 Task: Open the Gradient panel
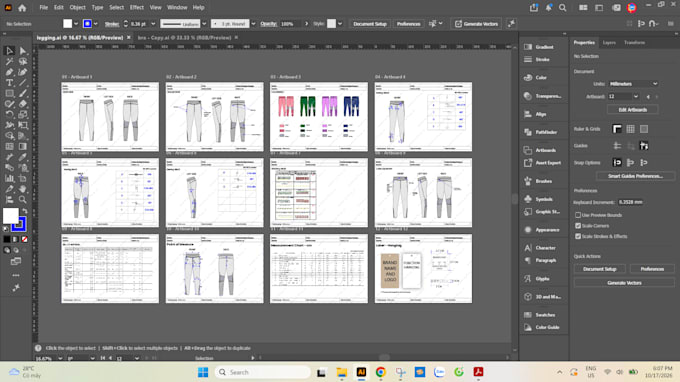coord(539,47)
